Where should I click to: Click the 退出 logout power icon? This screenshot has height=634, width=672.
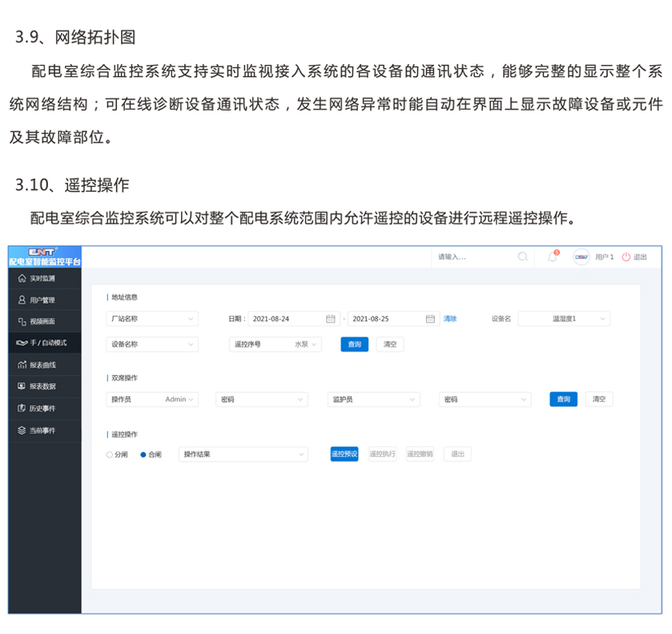626,257
